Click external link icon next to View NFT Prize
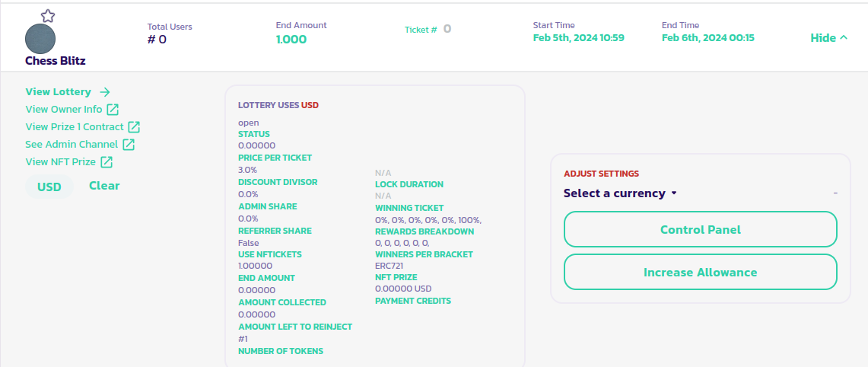 107,162
